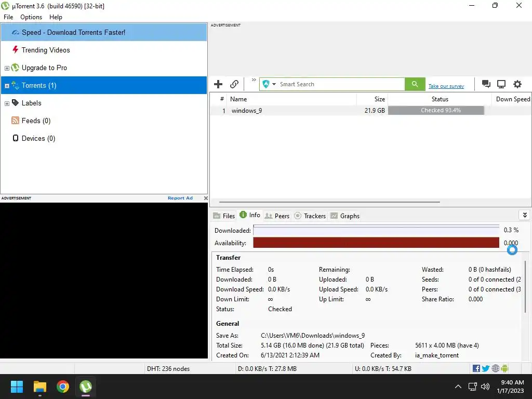532x399 pixels.
Task: Open the File menu
Action: [x=8, y=17]
